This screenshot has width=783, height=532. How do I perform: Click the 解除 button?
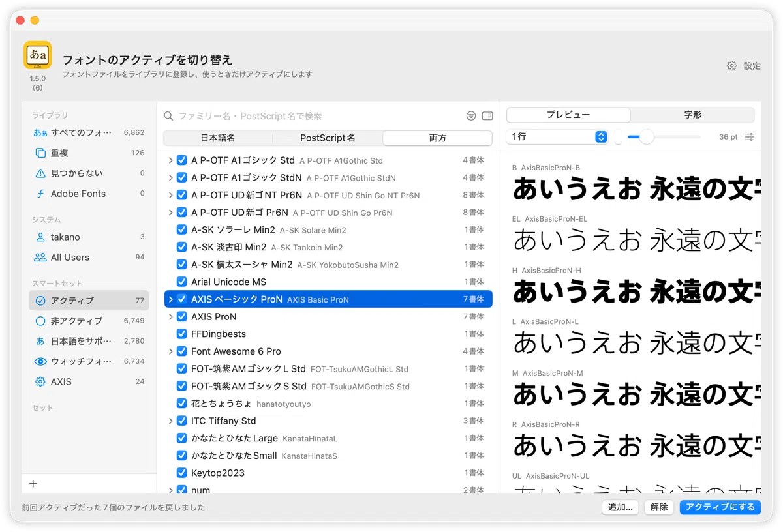659,507
